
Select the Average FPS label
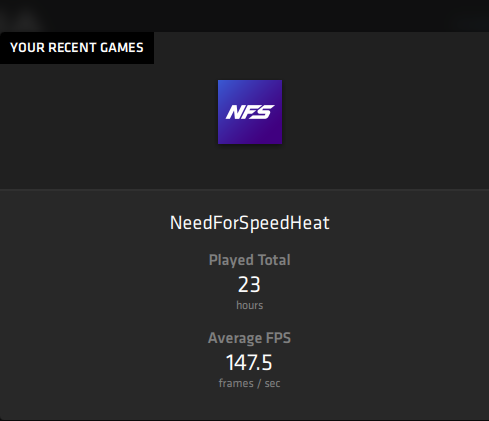pos(249,338)
